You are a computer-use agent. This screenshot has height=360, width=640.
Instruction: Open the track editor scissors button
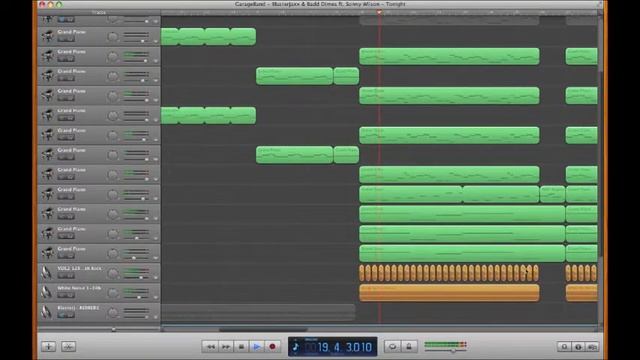tap(68, 347)
